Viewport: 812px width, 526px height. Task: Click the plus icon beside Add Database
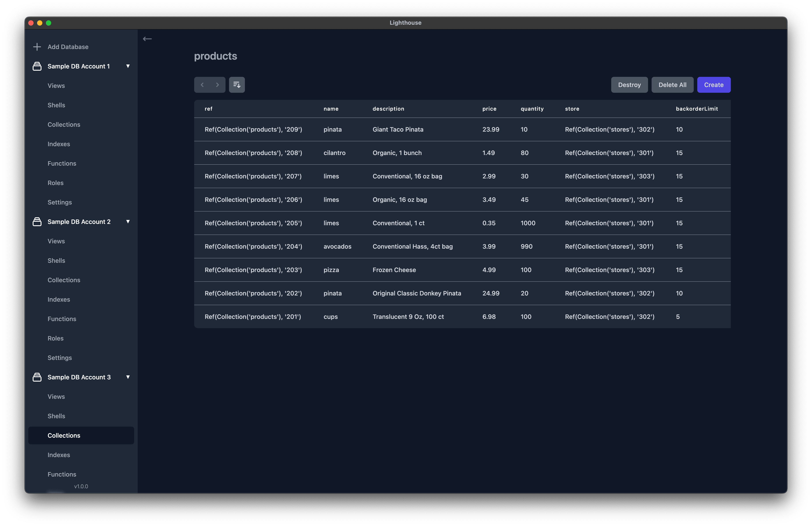37,47
